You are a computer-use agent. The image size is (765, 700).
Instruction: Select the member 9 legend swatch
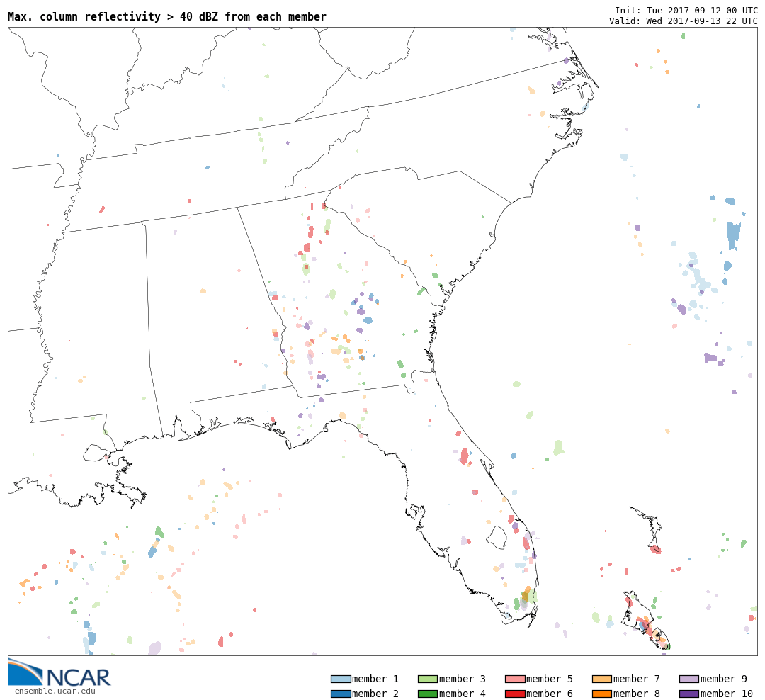(689, 679)
